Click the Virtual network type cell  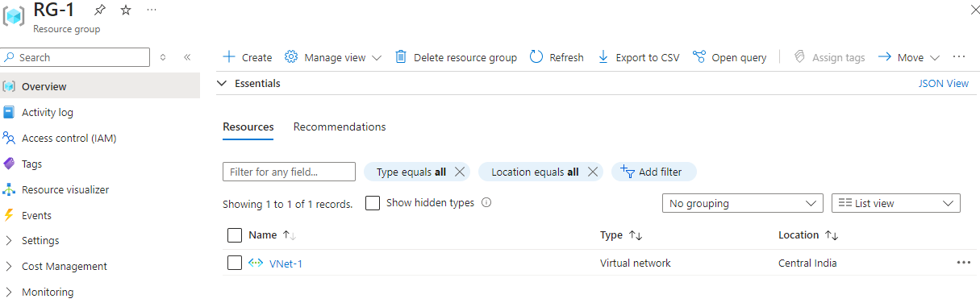click(636, 263)
